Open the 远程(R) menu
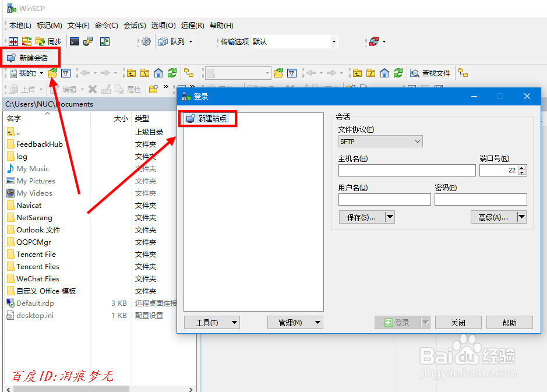 [193, 26]
